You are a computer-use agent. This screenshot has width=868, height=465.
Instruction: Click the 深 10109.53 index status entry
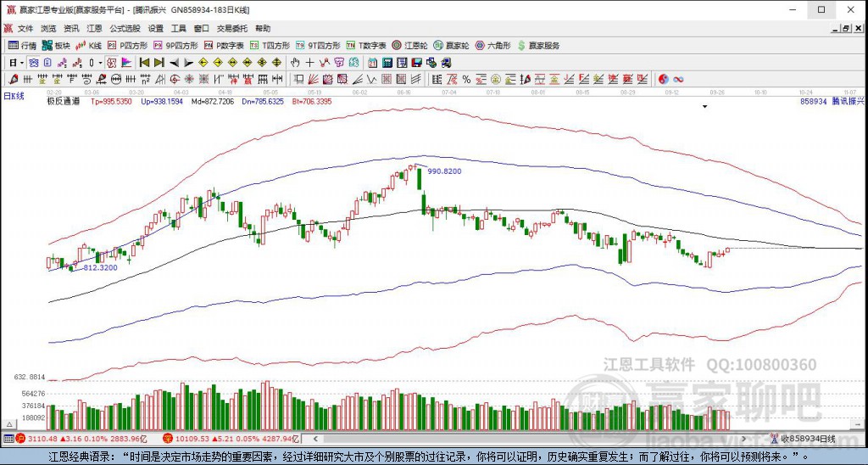pyautogui.click(x=231, y=439)
